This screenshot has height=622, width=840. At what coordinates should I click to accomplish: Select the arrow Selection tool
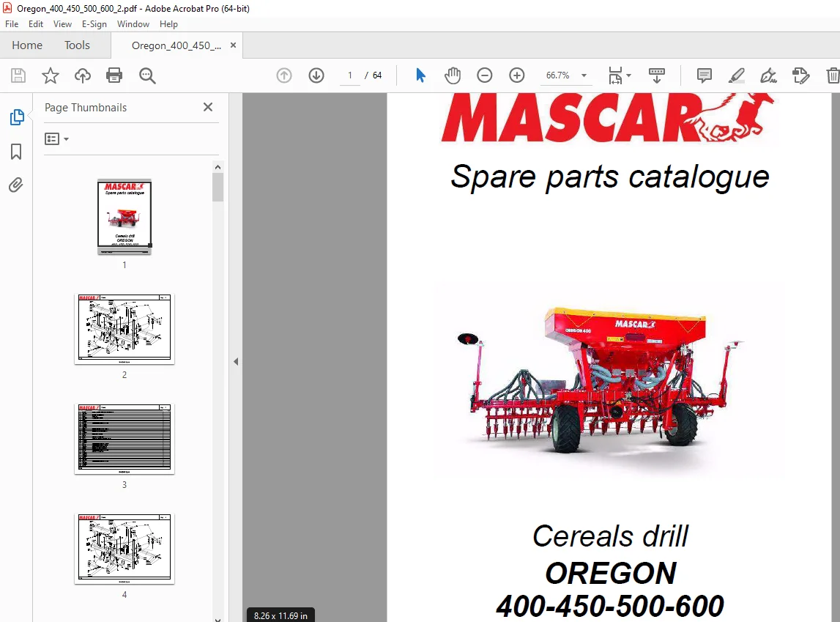click(x=420, y=75)
